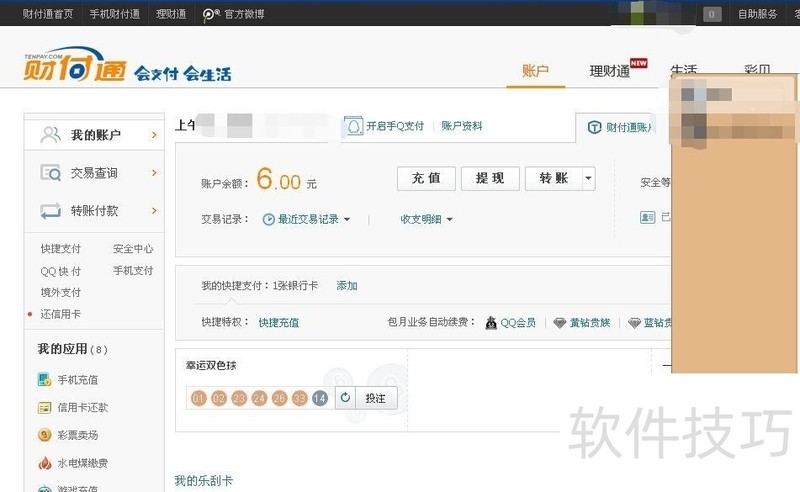The height and width of the screenshot is (492, 800).
Task: Expand 交易查询 menu arrow
Action: 154,173
